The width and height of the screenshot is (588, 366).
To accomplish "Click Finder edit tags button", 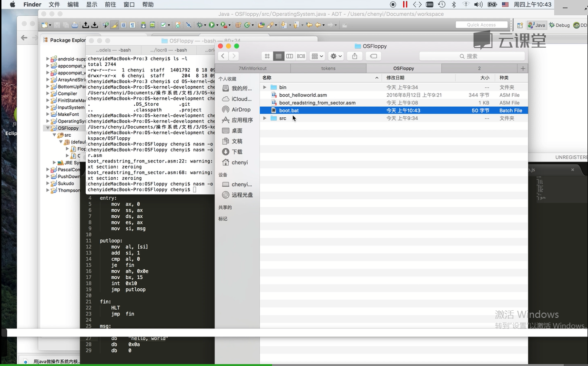I will 374,56.
